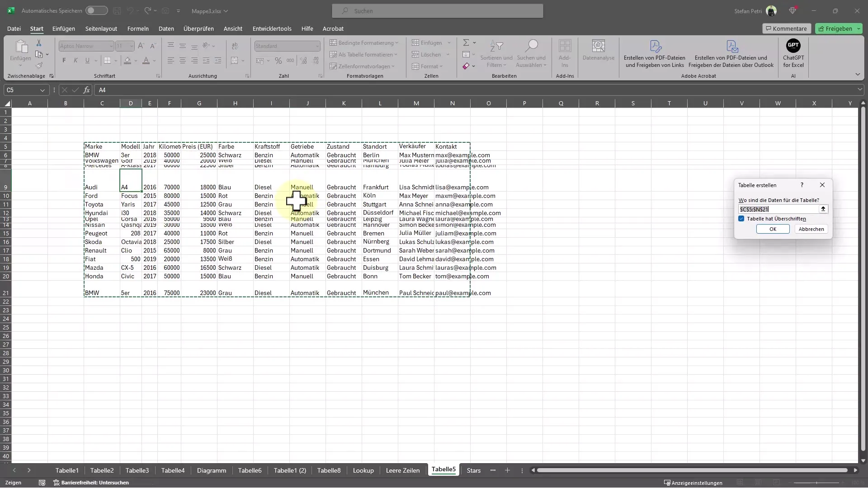Screen dimensions: 868x488
Task: Click the Tabelle range input field
Action: tap(777, 209)
